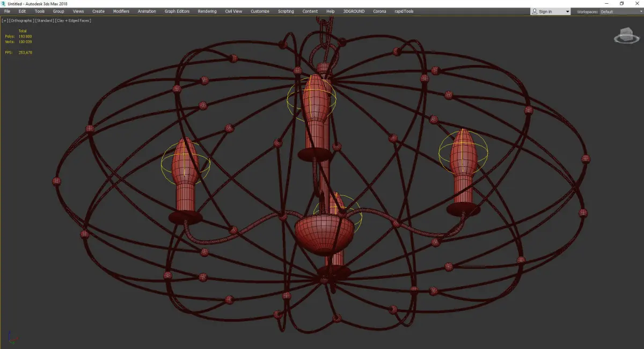Select the central bowl of the chandelier
Screen dimensions: 644x349
(x=324, y=234)
